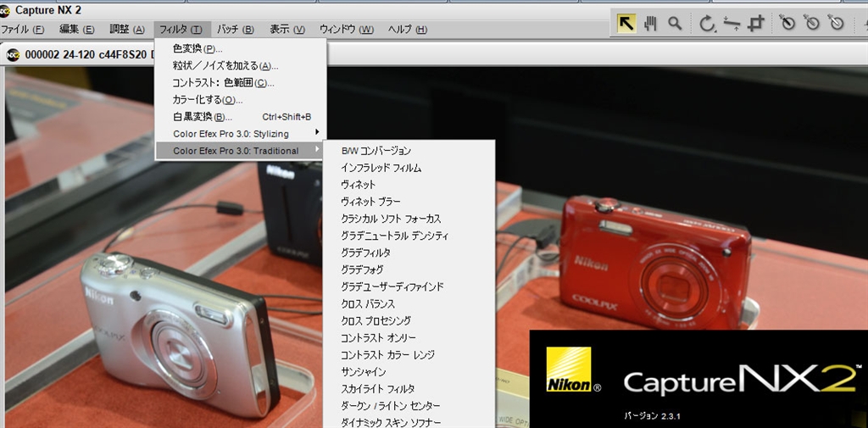The width and height of the screenshot is (868, 428).
Task: Choose 粒状／ノイズを加える menu entry
Action: [x=240, y=66]
